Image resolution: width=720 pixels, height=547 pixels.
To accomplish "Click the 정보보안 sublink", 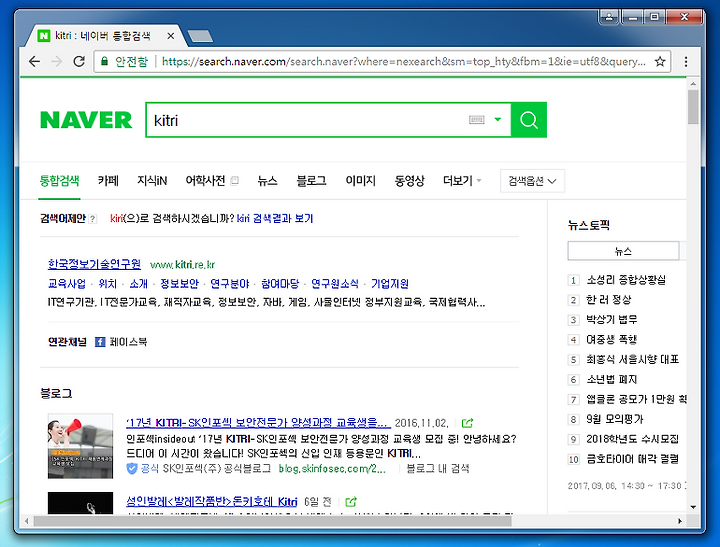I will click(179, 284).
